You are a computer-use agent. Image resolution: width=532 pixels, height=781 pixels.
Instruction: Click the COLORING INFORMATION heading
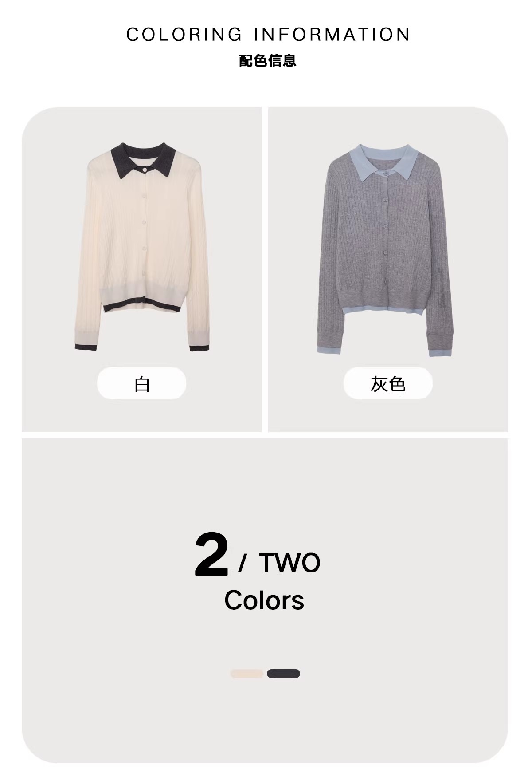point(268,35)
